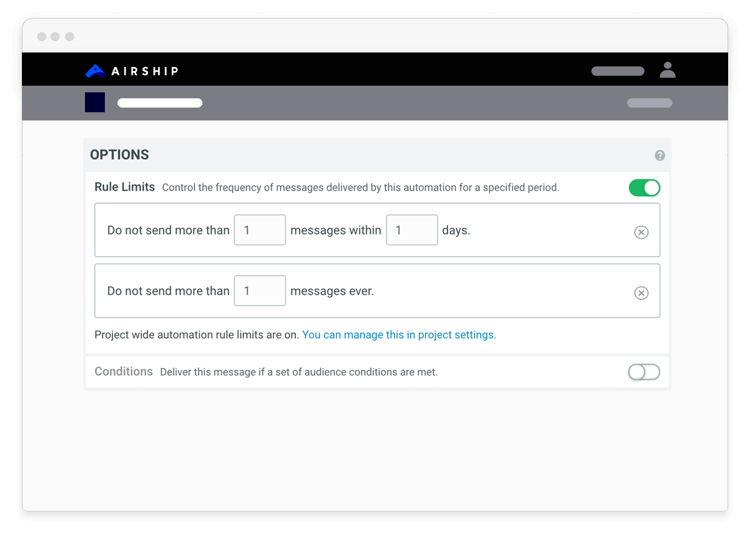Click the gray pill on the project bar right

[649, 103]
